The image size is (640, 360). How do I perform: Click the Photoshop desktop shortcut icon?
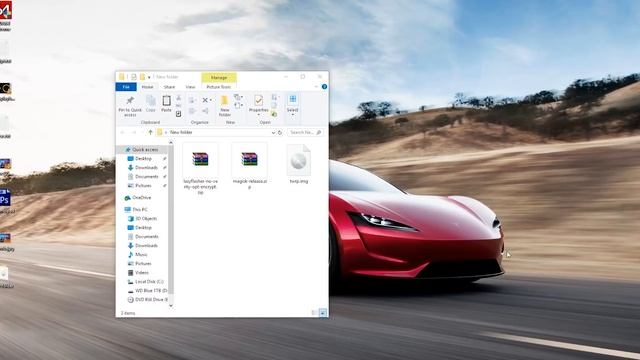[x=5, y=198]
